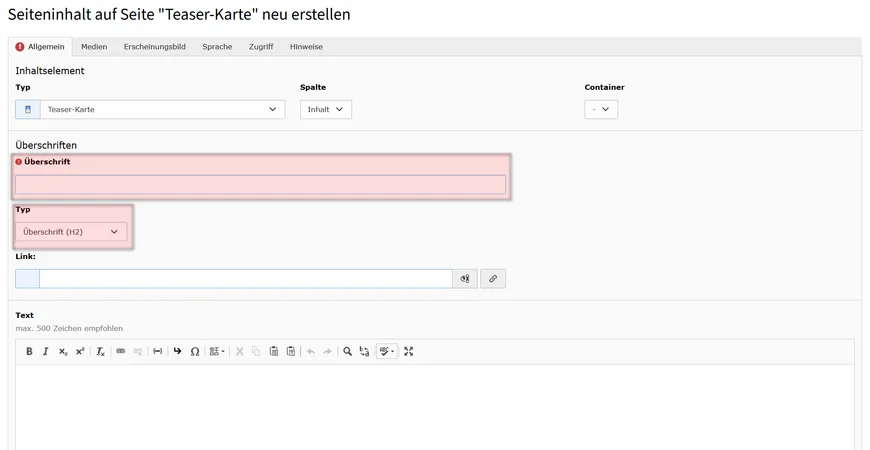Screen dimensions: 870x450
Task: Undo the last edit with the back arrow
Action: pyautogui.click(x=311, y=351)
